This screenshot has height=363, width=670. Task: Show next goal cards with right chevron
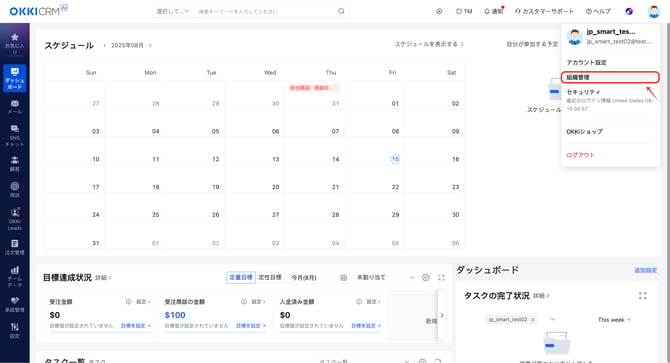(442, 315)
